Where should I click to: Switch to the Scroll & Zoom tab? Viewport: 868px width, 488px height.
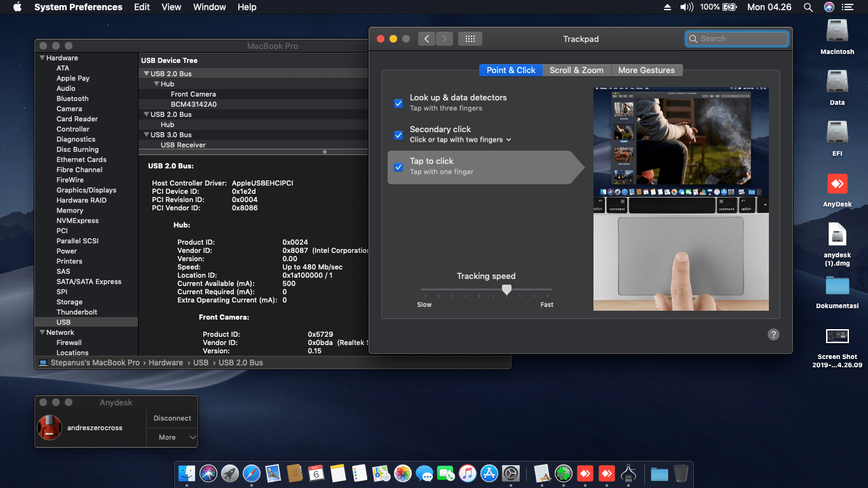(576, 70)
